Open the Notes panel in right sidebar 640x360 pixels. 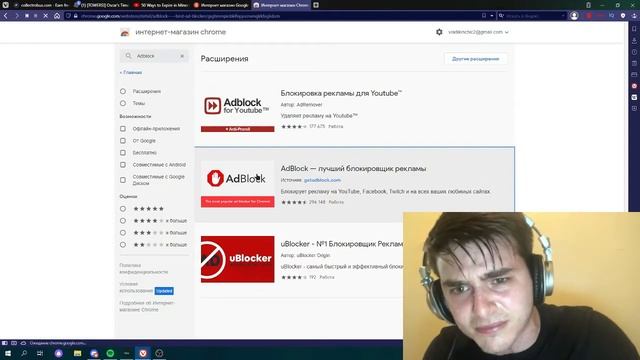pyautogui.click(x=634, y=63)
